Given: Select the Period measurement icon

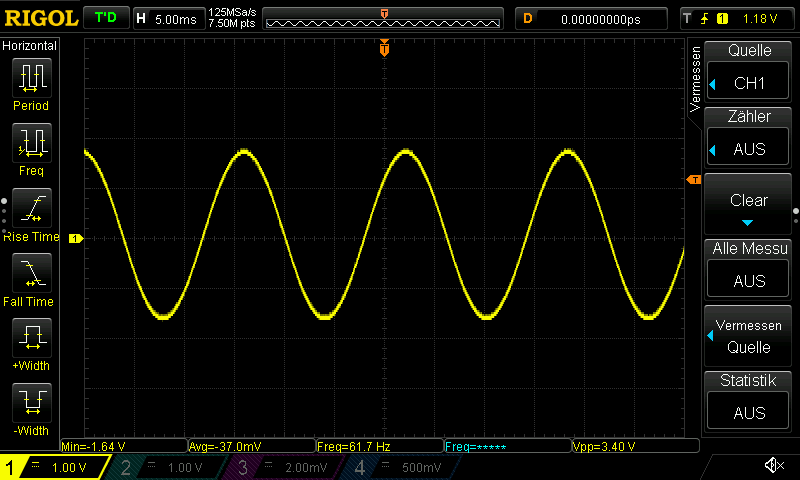Looking at the screenshot, I should click(31, 78).
